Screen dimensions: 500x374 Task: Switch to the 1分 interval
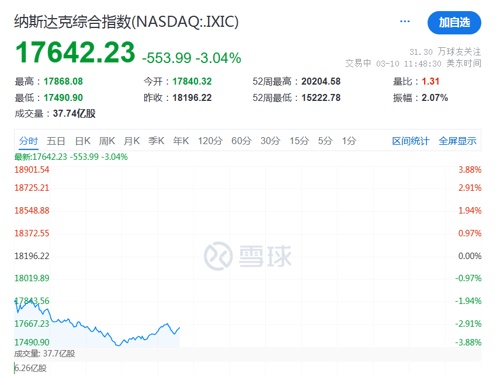coord(349,141)
